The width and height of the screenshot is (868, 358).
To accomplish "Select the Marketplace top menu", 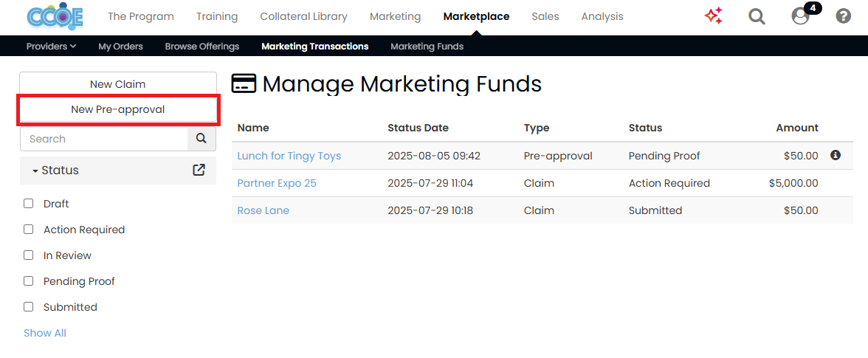I will (x=477, y=16).
